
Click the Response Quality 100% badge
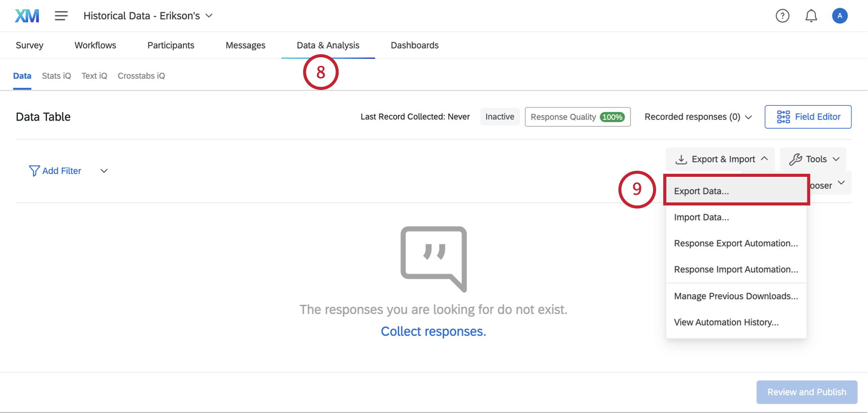(577, 117)
